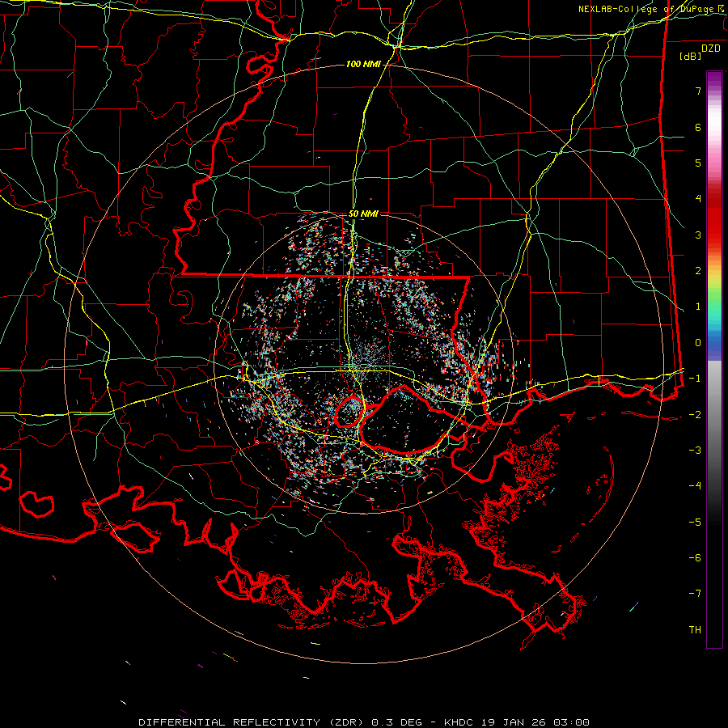This screenshot has width=728, height=728.
Task: Click the TH label at the legend bottom
Action: click(695, 629)
